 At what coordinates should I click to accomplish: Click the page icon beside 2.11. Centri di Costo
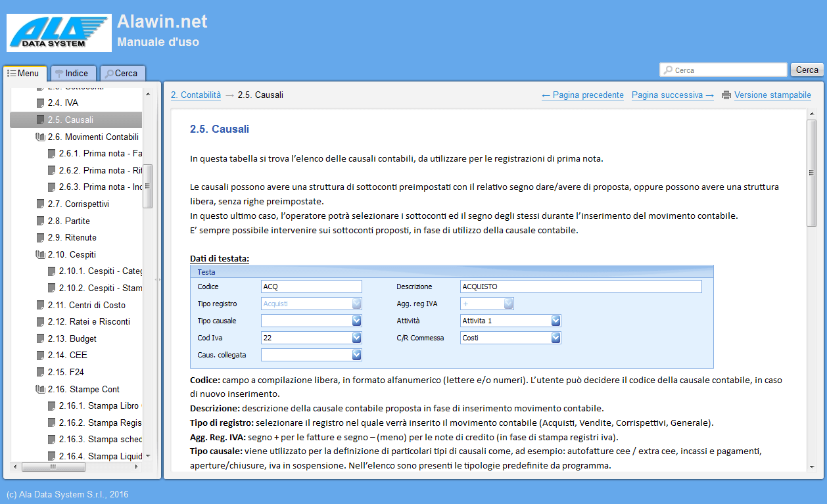pos(41,305)
